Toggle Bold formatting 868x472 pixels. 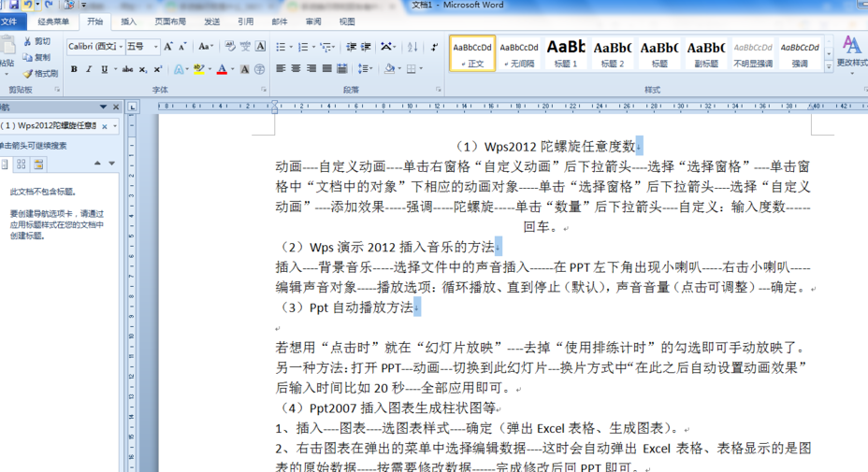[x=74, y=69]
